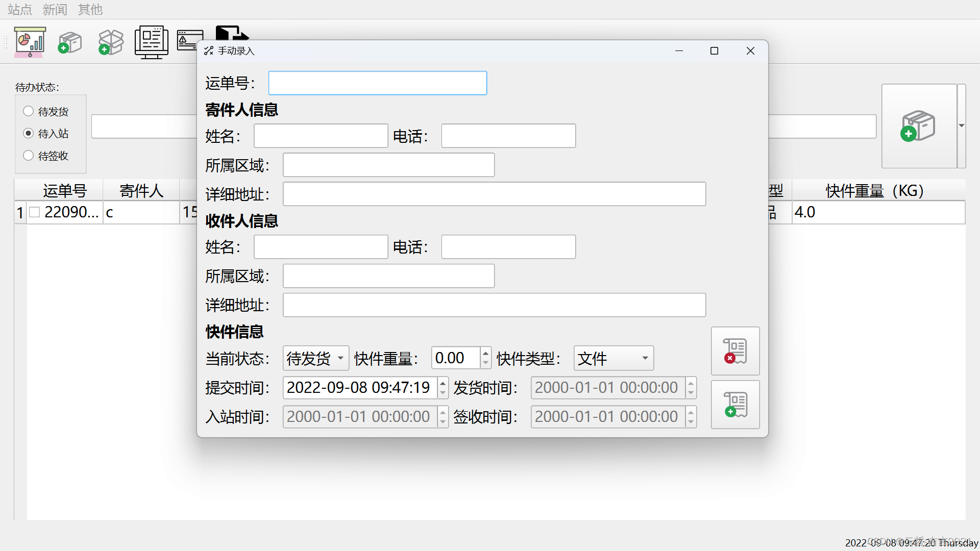Click row number 1 header
The image size is (980, 551).
click(20, 212)
